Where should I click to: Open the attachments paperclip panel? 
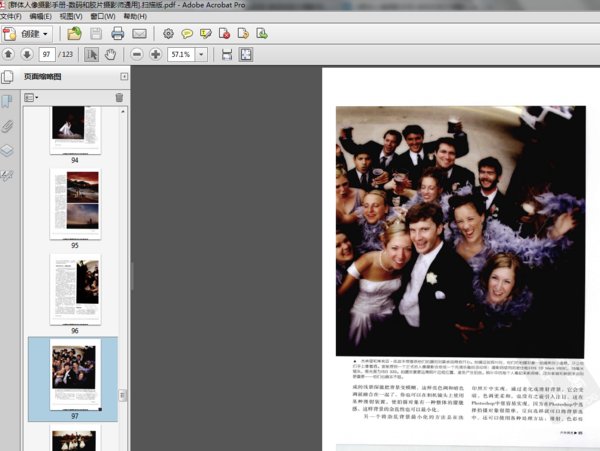(x=7, y=126)
